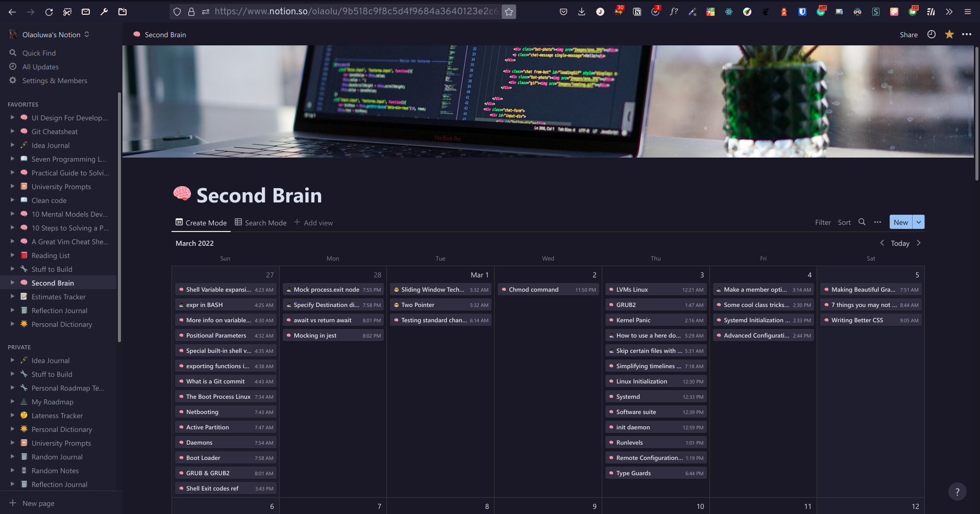Toggle the favorite star for Second Brain
This screenshot has width=980, height=514.
[949, 35]
